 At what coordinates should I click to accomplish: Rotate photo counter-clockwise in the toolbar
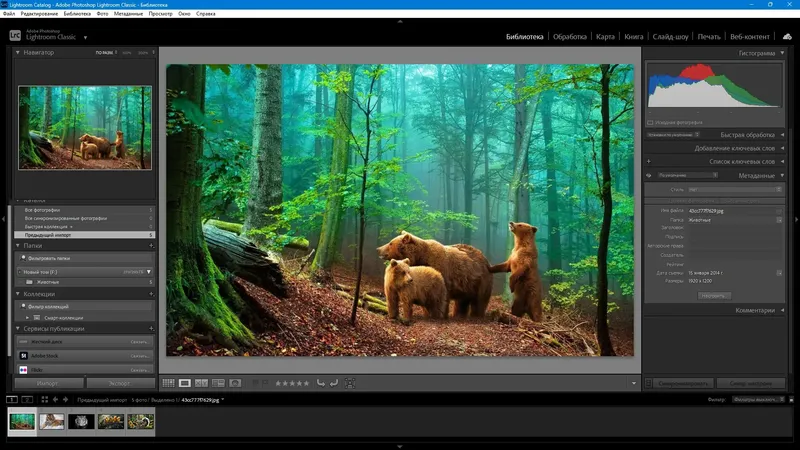coord(320,383)
